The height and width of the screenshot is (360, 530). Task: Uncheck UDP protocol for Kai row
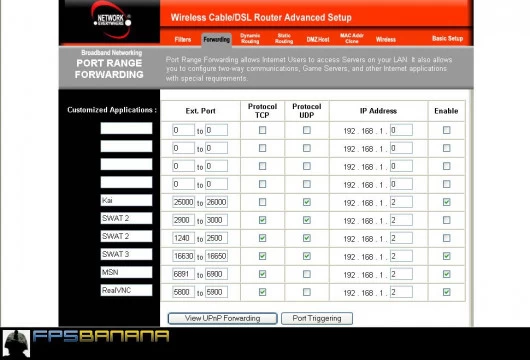coord(307,202)
